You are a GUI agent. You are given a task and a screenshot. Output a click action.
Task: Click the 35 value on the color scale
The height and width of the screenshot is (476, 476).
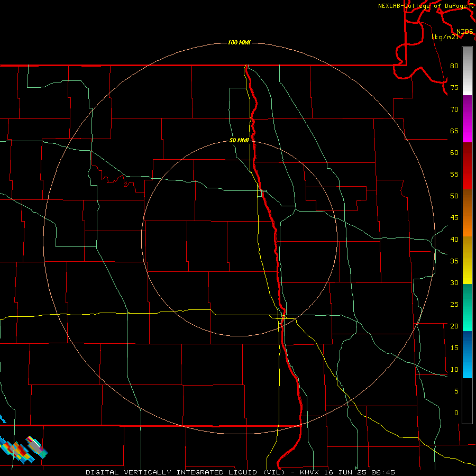[454, 261]
